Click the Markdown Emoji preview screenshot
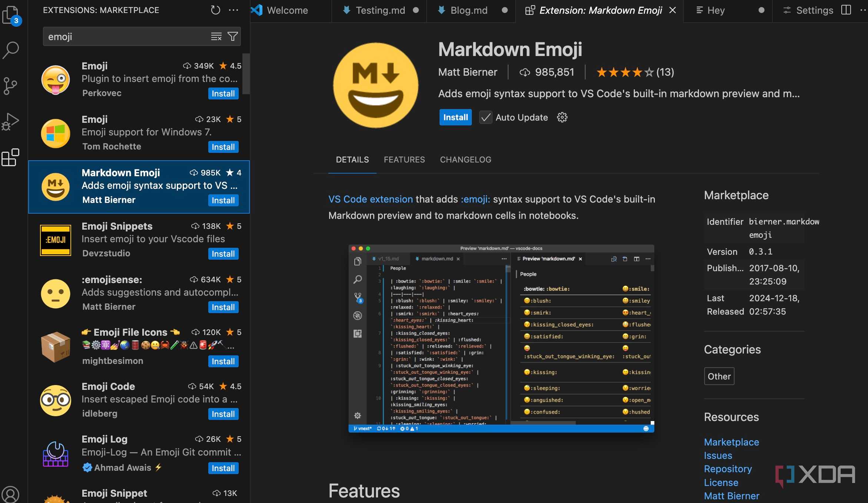Viewport: 868px width, 503px height. [x=501, y=338]
